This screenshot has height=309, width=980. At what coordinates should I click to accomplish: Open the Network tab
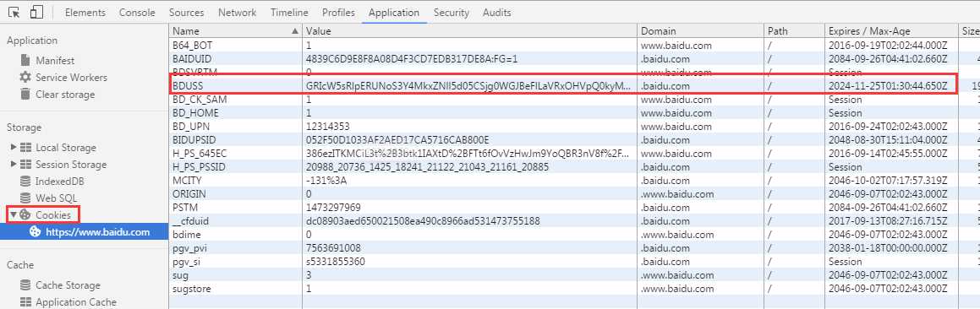click(238, 13)
